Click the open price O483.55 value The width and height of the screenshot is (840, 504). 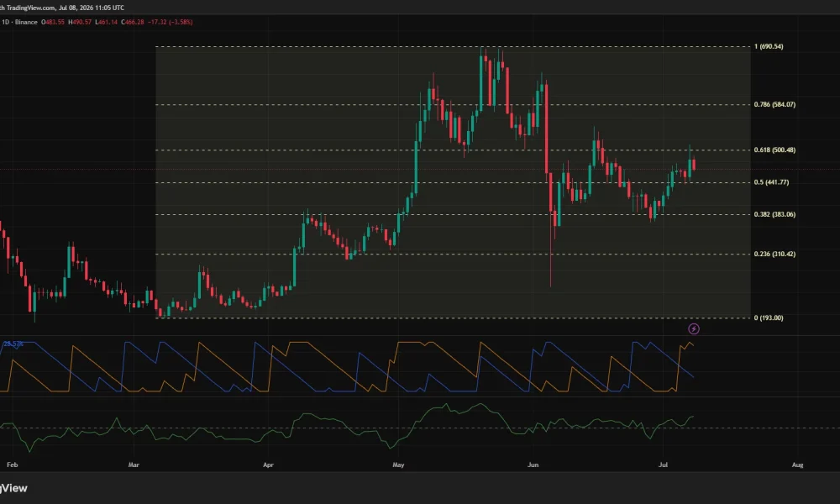tap(53, 23)
